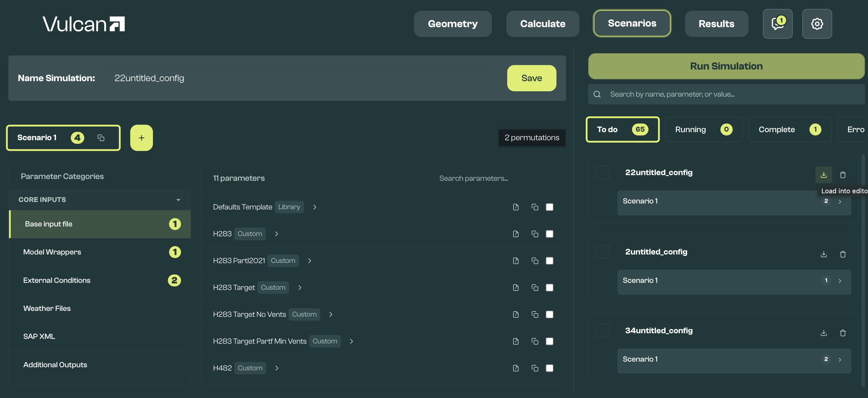Open file icon for H283 PartI2021 row
Viewport: 868px width, 398px height.
point(516,261)
